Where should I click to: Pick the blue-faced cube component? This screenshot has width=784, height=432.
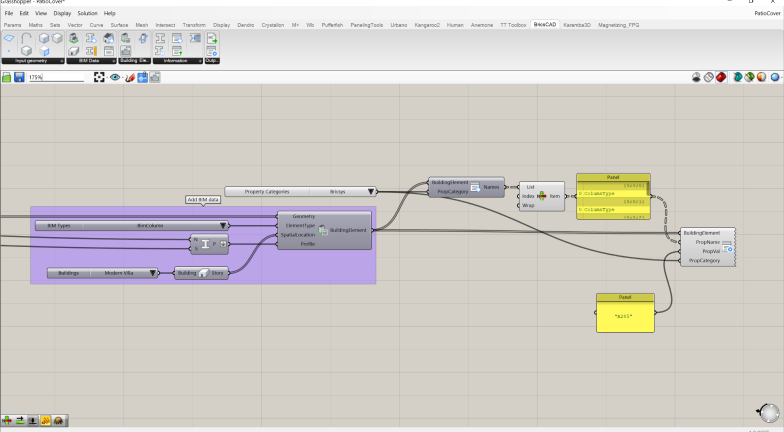pyautogui.click(x=44, y=50)
